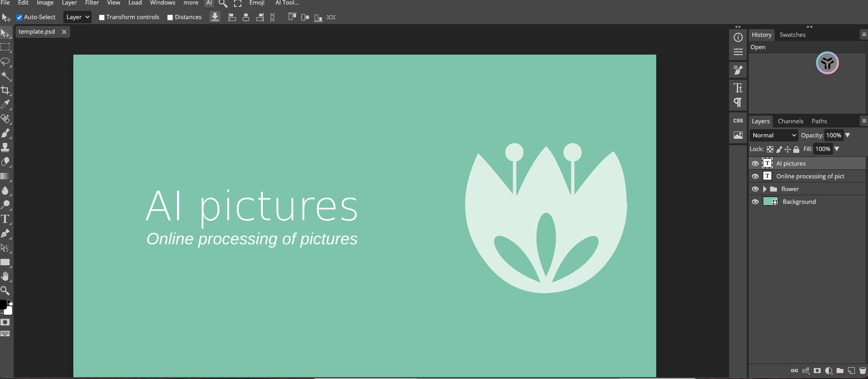Select the Type tool in toolbar
This screenshot has height=379, width=868.
point(5,219)
